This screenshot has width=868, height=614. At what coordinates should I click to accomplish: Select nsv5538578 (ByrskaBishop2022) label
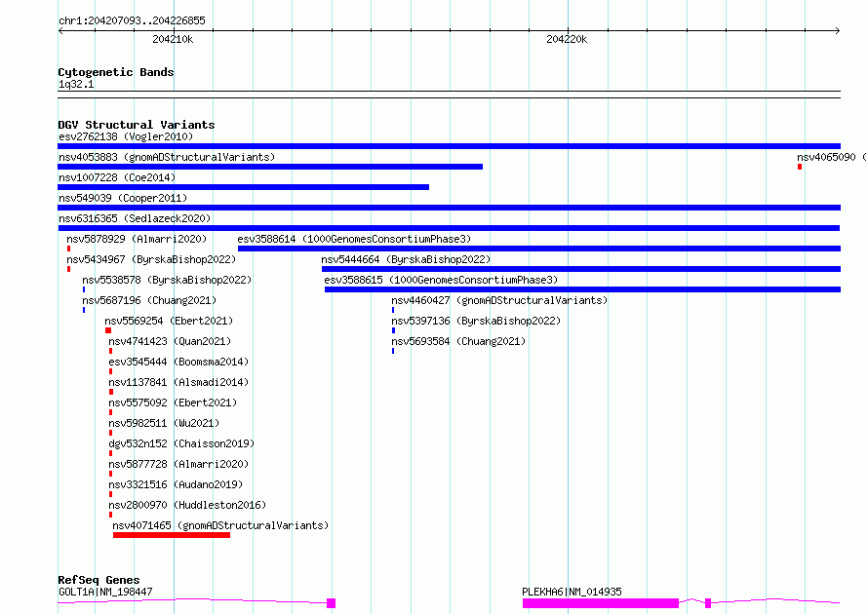point(167,280)
